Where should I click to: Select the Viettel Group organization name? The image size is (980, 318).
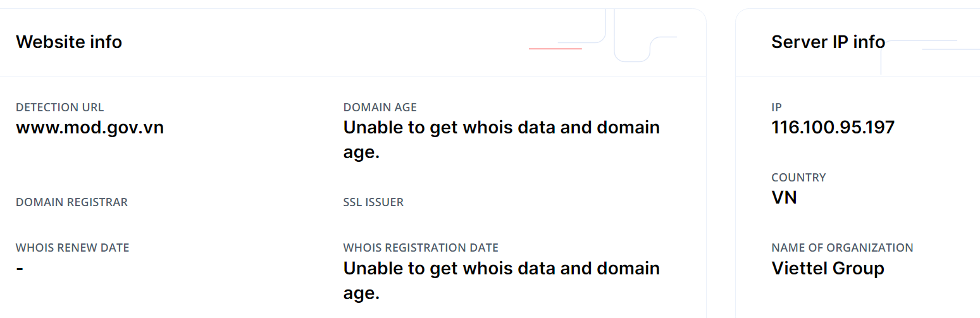pos(828,268)
